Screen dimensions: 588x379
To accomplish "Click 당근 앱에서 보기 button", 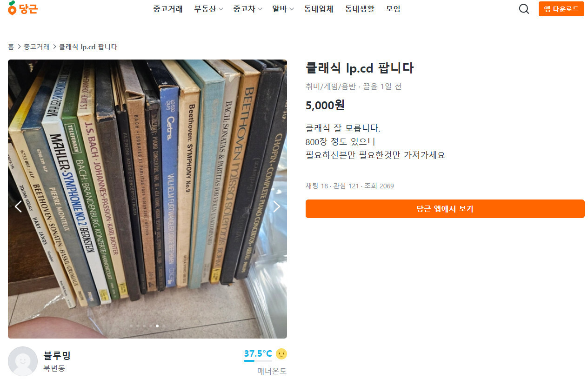I will click(x=445, y=209).
